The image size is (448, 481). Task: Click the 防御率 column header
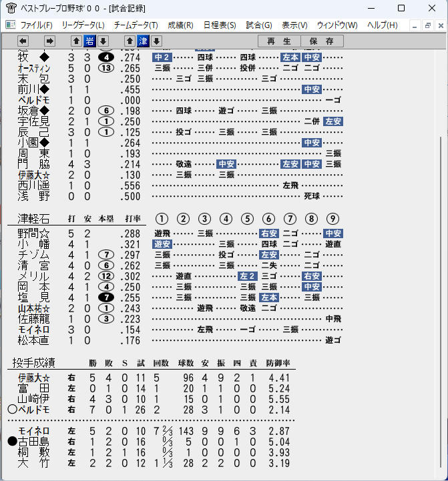278,363
